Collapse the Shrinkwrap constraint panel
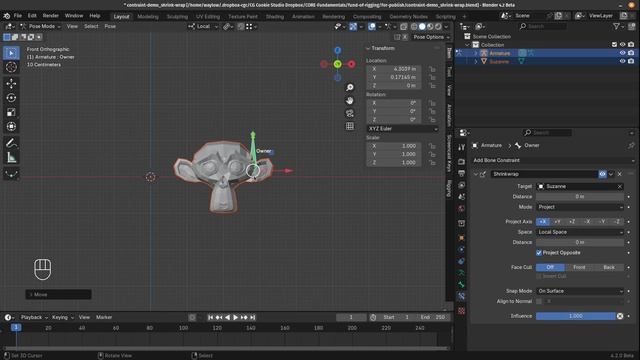Image resolution: width=640 pixels, height=360 pixels. [476, 174]
